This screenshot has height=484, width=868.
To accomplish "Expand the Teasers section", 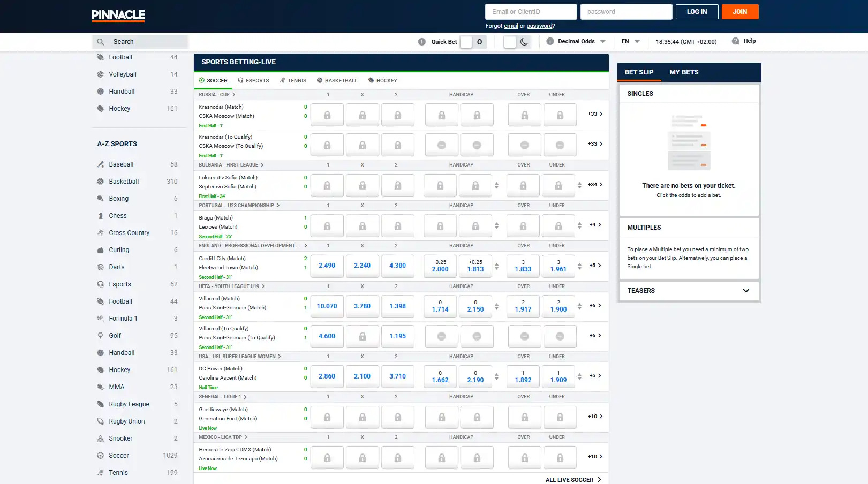I will [x=689, y=291].
